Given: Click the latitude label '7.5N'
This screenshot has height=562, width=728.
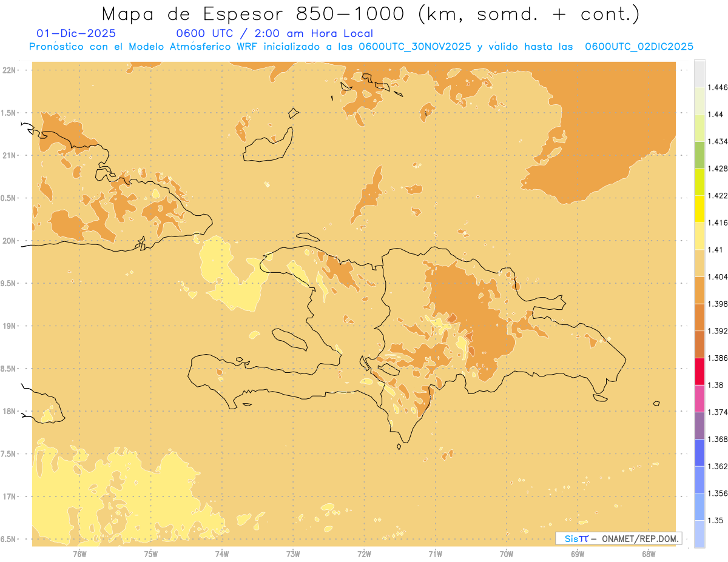Looking at the screenshot, I should [8, 454].
